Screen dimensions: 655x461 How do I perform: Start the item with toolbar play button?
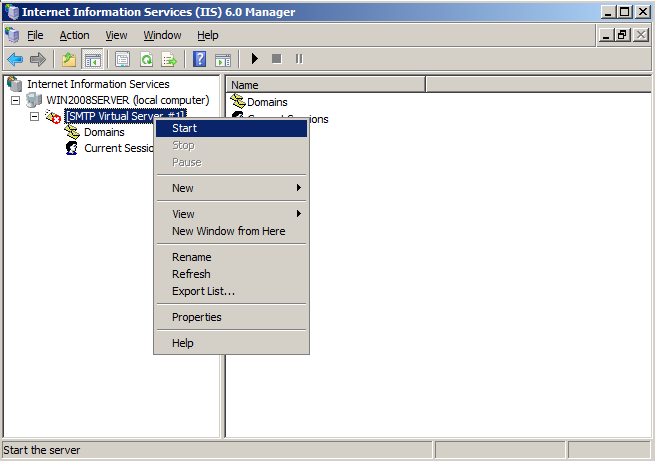tap(255, 59)
